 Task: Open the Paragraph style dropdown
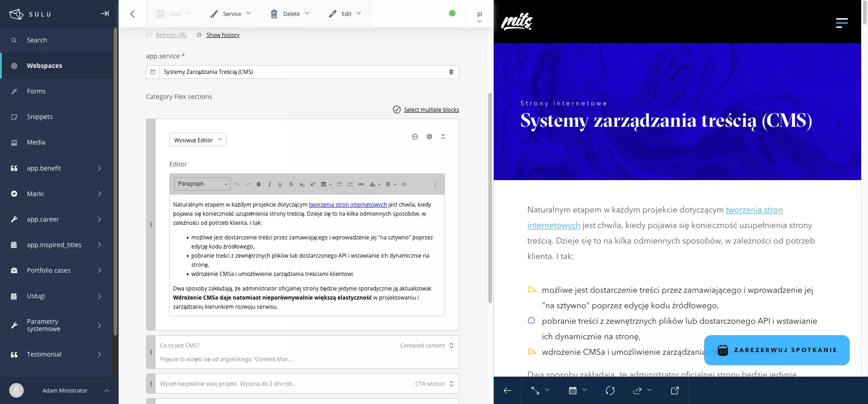202,184
